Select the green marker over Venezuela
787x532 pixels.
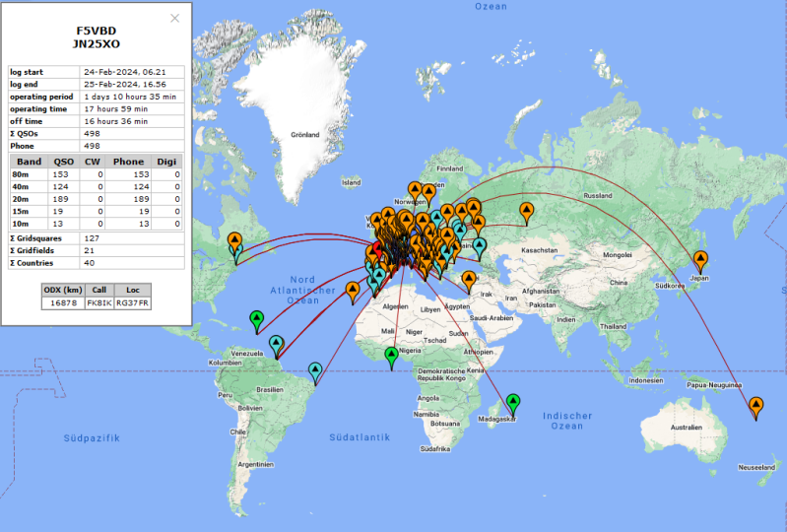click(x=277, y=344)
